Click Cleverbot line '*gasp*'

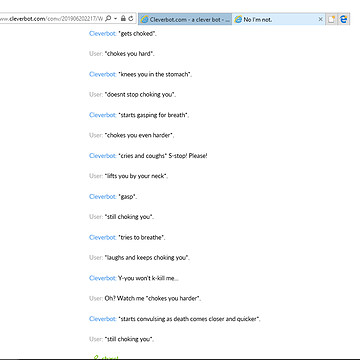tap(113, 196)
